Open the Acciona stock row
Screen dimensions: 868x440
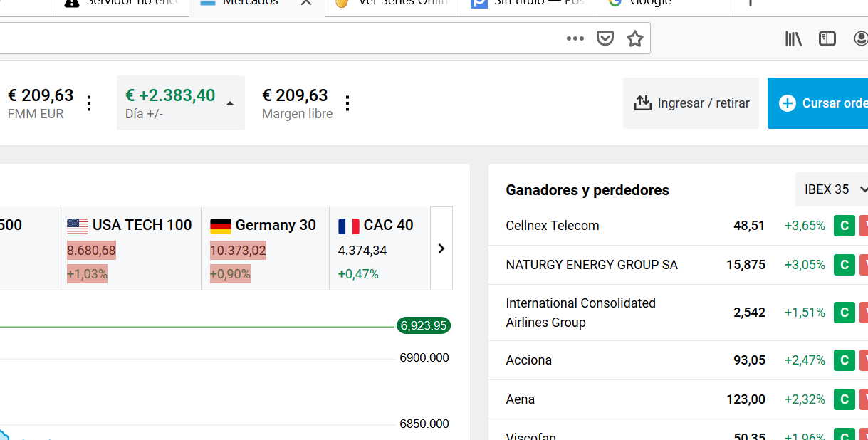(678, 360)
